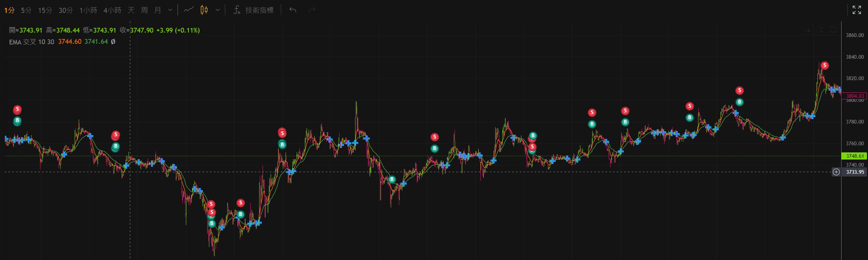Click the 收=3747.90 close value
The width and height of the screenshot is (868, 260).
coord(136,30)
